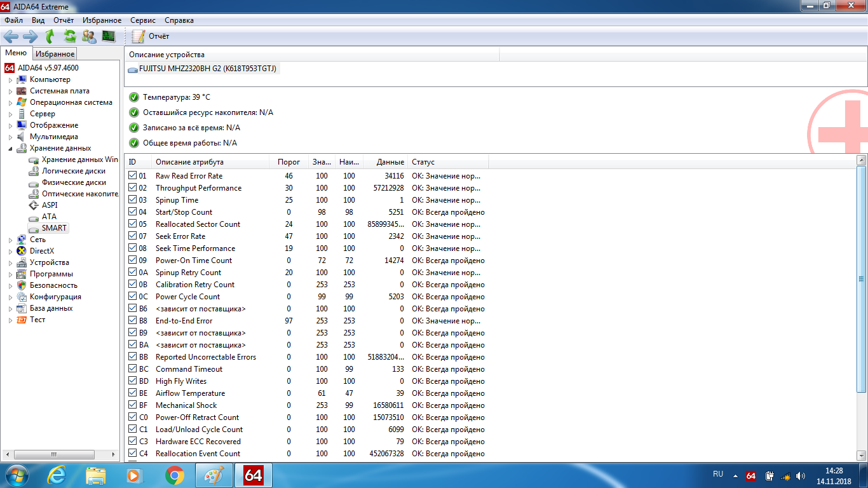Toggle the Reallocated Sector Count checkbox
Screen dimensions: 868x488
click(x=132, y=224)
